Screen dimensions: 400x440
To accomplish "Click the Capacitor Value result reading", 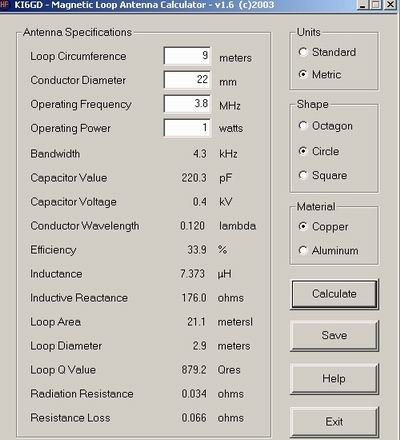I will pyautogui.click(x=194, y=178).
